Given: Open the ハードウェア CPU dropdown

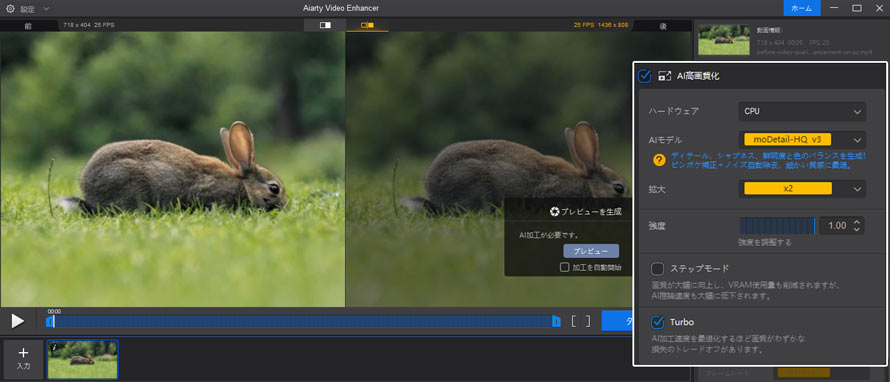Looking at the screenshot, I should point(802,111).
